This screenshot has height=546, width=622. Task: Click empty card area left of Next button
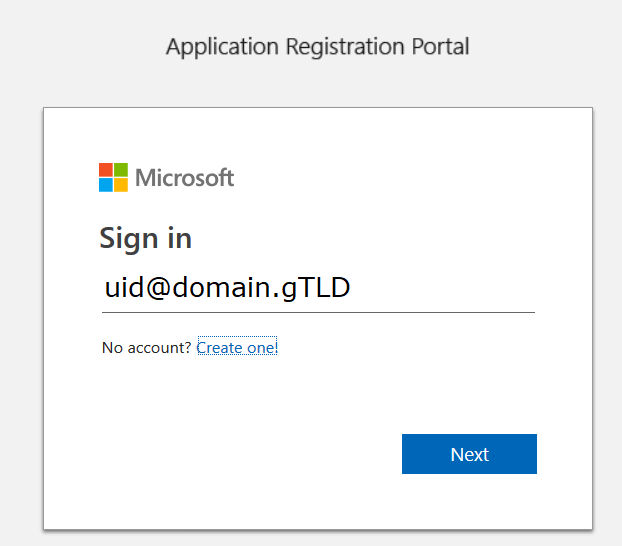coord(250,454)
